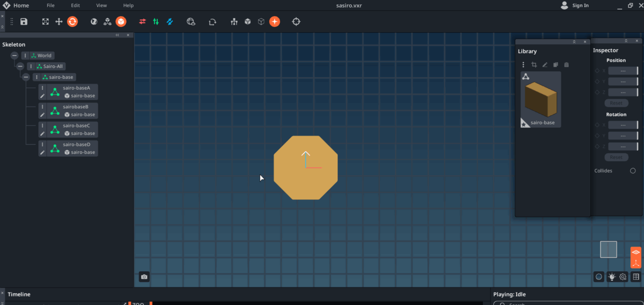This screenshot has height=305, width=644.
Task: Toggle the orange layers view button in the viewport
Action: click(x=635, y=252)
